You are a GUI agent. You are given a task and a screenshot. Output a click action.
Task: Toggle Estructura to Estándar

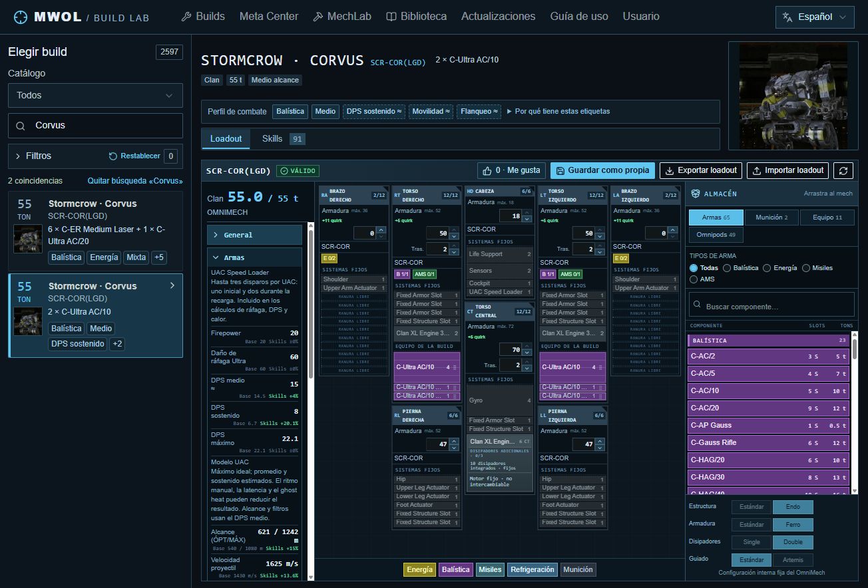[752, 507]
